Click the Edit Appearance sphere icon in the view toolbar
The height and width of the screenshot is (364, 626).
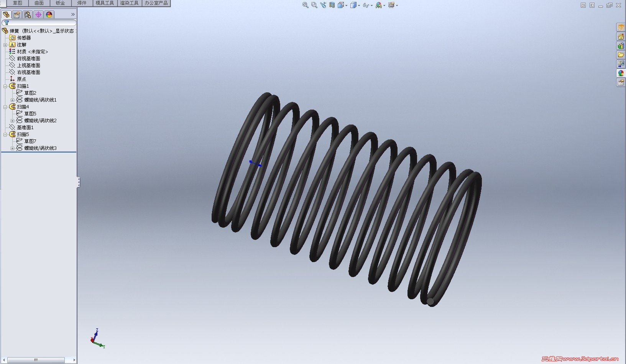379,5
